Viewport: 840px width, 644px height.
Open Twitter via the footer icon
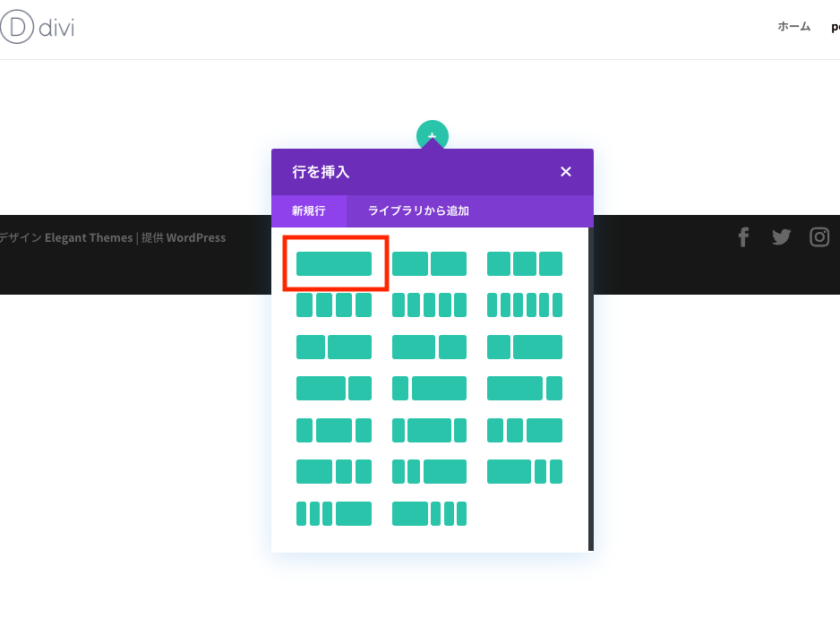coord(781,236)
